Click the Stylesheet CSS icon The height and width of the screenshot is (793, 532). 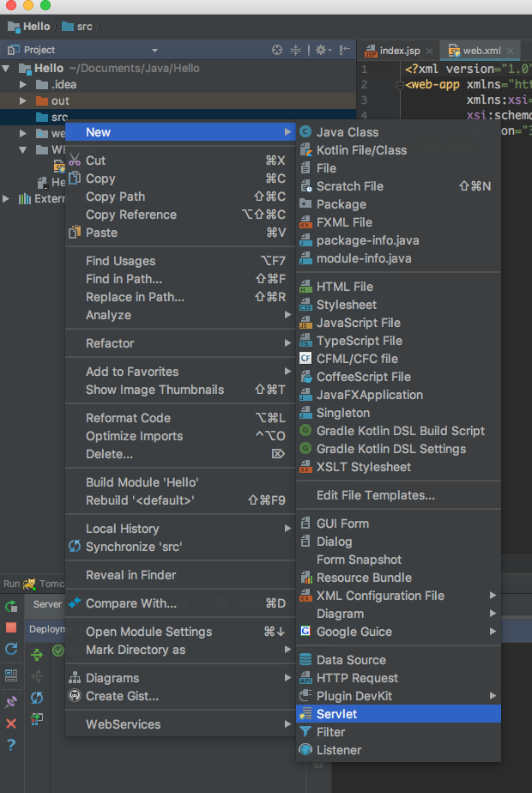(x=305, y=305)
